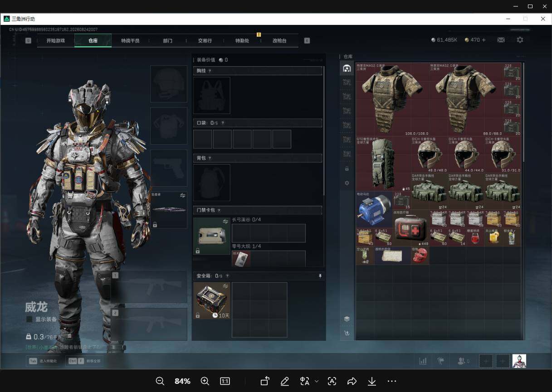Click the plus beside 470 currency

click(484, 40)
